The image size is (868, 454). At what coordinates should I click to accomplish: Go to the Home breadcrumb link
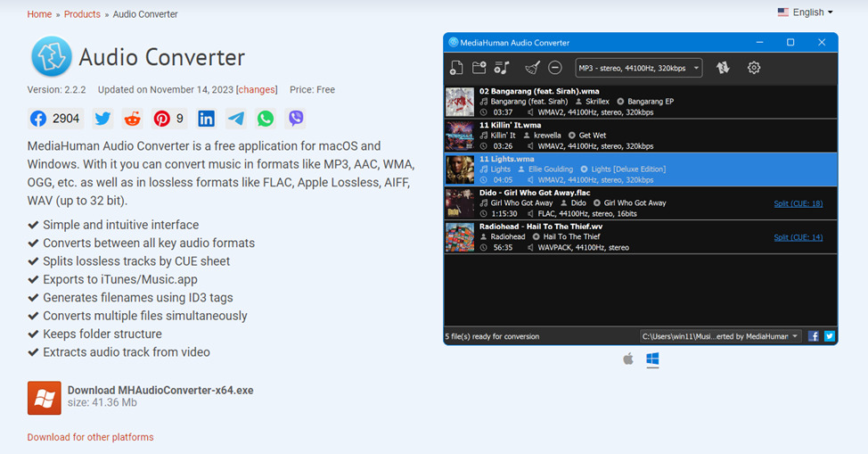coord(39,14)
